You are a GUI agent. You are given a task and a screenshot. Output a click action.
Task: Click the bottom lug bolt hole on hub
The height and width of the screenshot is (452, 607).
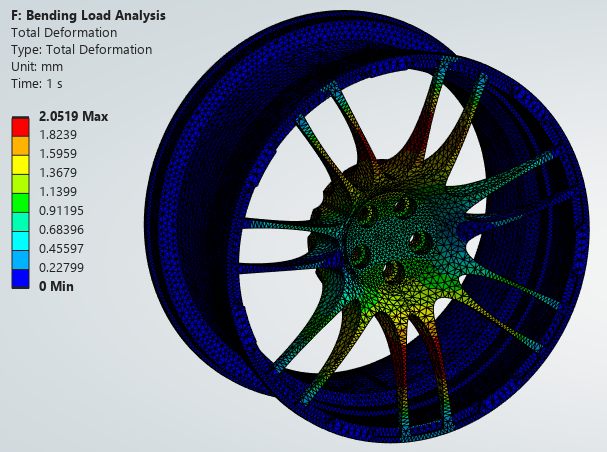click(x=393, y=271)
